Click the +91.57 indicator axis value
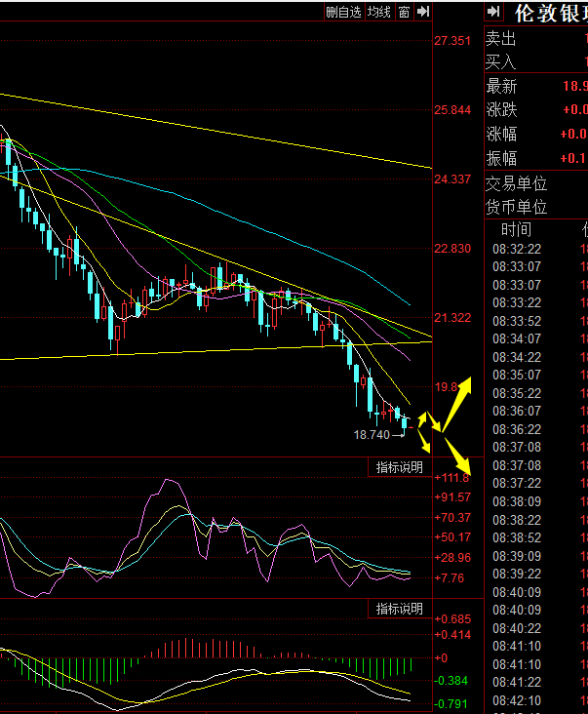This screenshot has height=714, width=588. pos(452,497)
